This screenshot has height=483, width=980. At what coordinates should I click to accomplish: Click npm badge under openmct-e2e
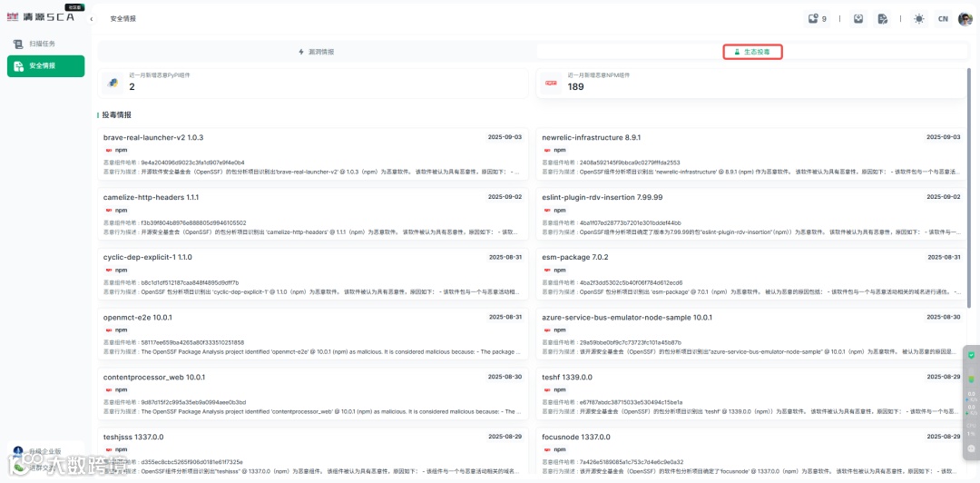point(116,330)
